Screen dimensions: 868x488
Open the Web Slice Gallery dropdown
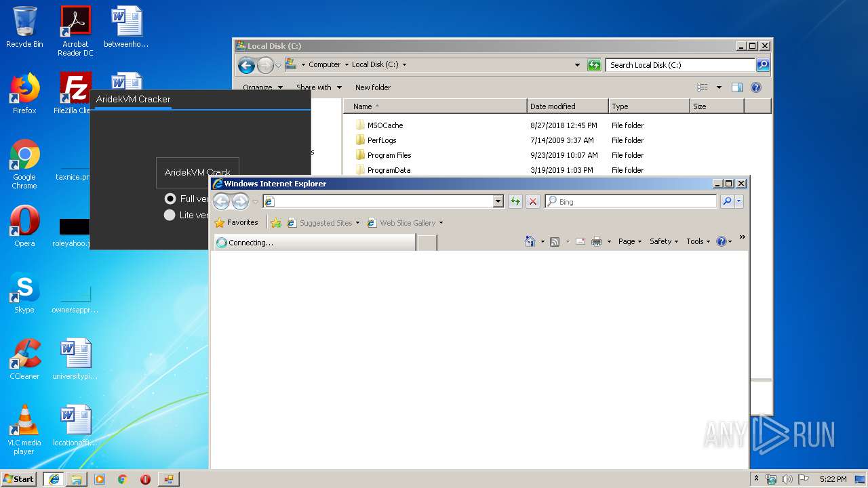pyautogui.click(x=405, y=222)
